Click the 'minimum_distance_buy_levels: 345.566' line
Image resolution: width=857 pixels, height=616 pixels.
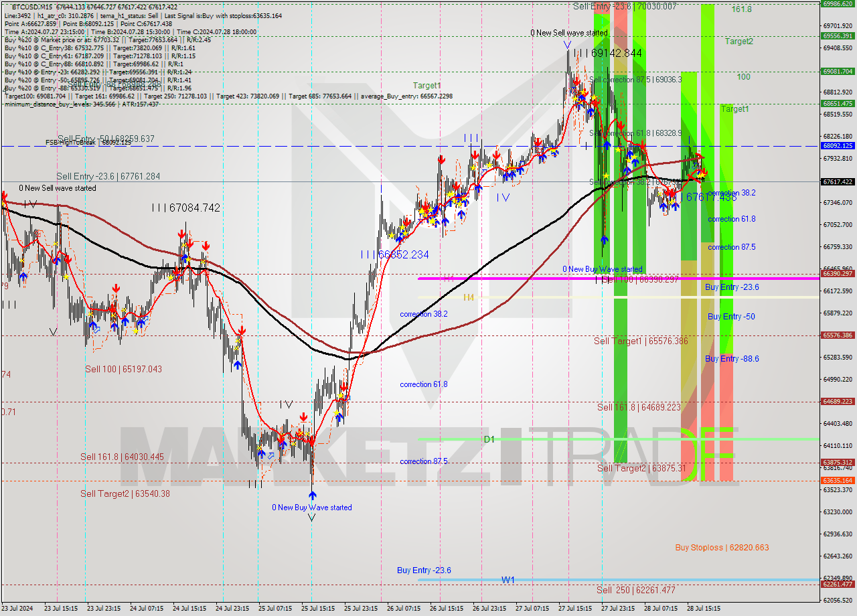pos(82,104)
